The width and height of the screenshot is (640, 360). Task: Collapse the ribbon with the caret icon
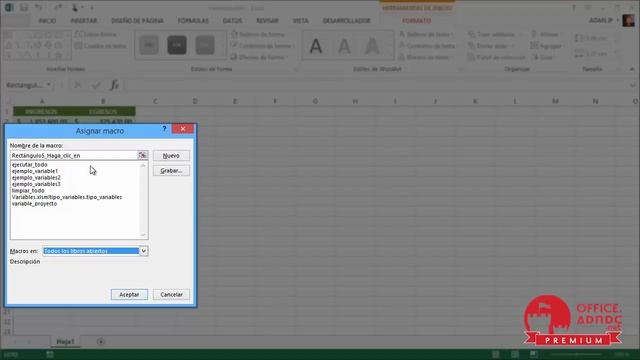tap(632, 69)
